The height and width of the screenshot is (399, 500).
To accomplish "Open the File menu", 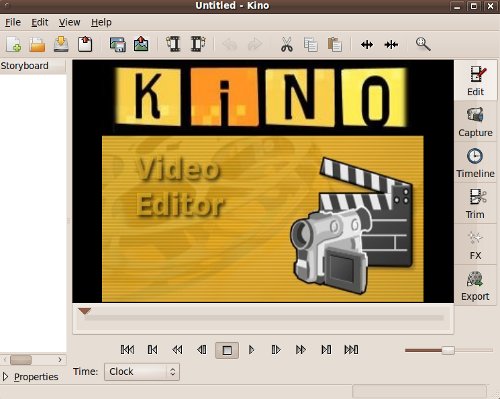I will (13, 22).
